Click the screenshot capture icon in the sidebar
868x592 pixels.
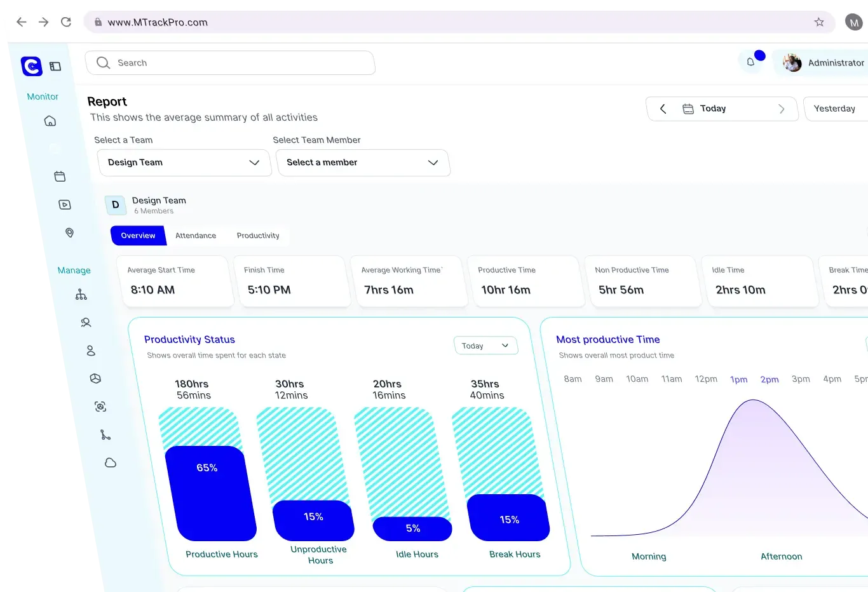click(100, 407)
